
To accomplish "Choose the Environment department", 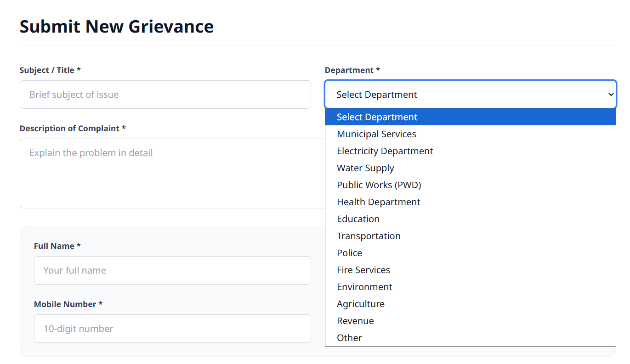I will coord(364,286).
